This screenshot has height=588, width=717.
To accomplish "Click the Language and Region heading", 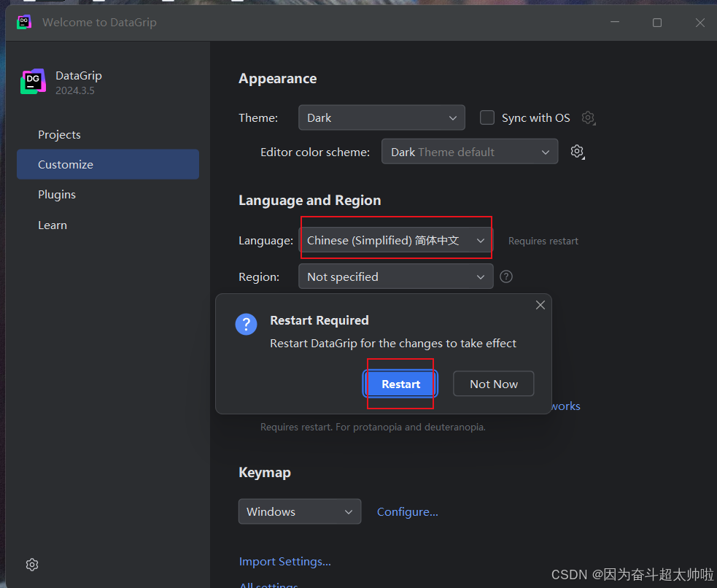I will [x=309, y=201].
